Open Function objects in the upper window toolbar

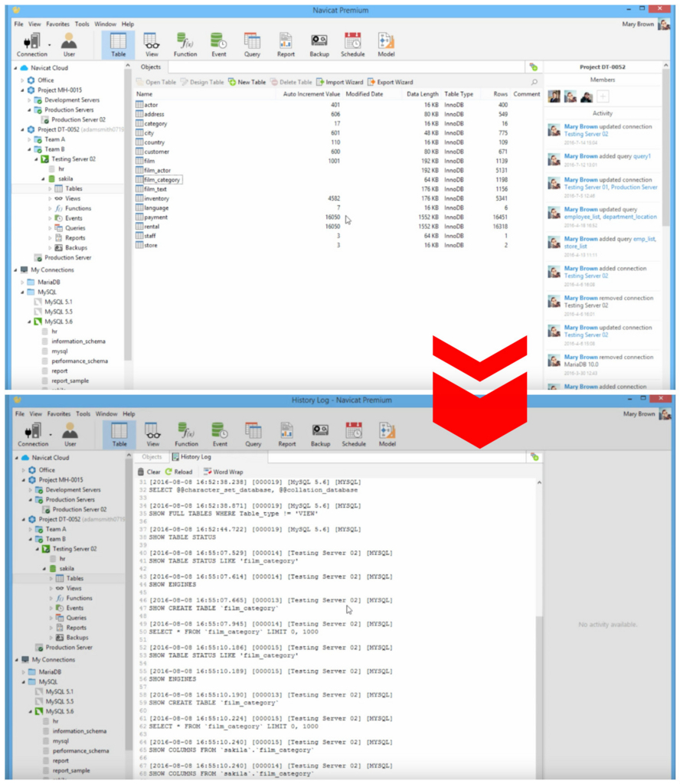pyautogui.click(x=185, y=44)
